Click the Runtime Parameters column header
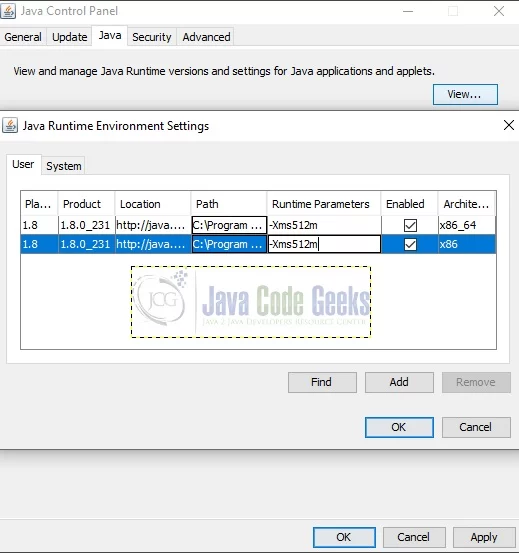This screenshot has width=519, height=553. click(x=324, y=204)
